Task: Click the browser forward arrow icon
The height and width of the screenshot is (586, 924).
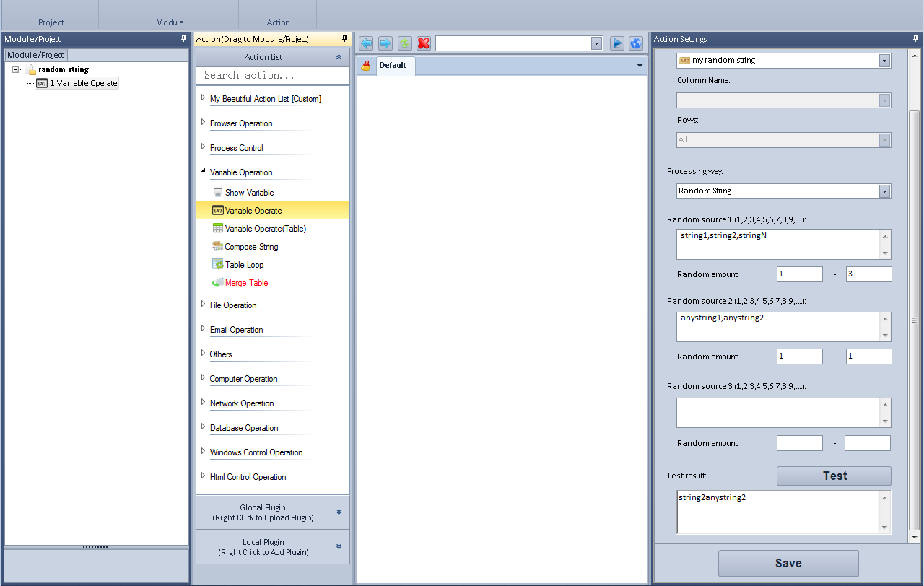Action: (385, 43)
